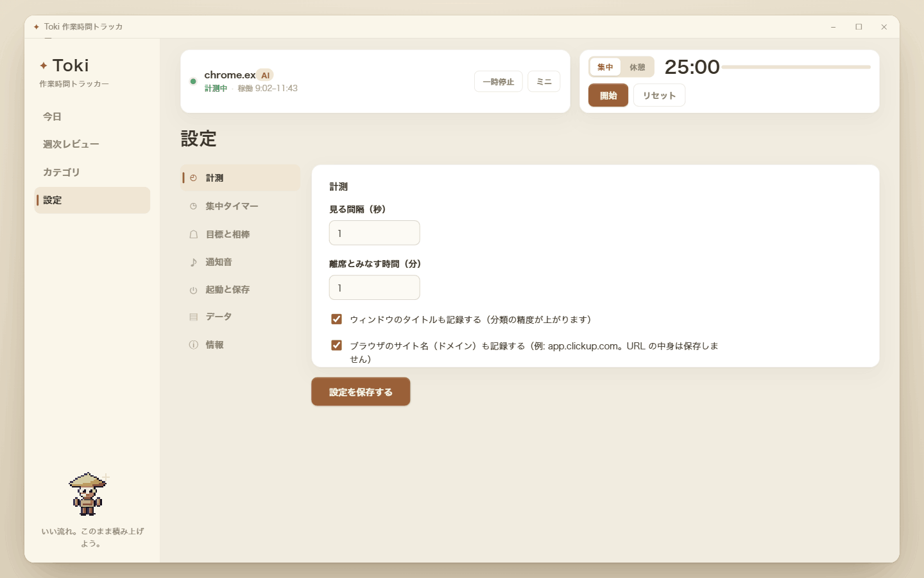The height and width of the screenshot is (578, 924).
Task: Click the ミニ mini mode button
Action: click(544, 82)
